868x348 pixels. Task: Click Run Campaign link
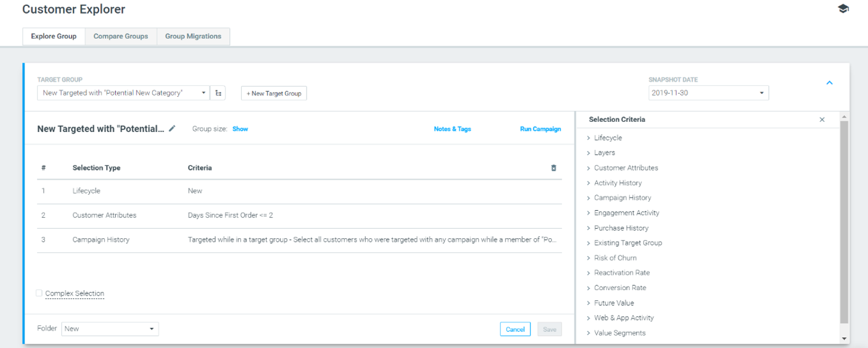[x=540, y=129]
